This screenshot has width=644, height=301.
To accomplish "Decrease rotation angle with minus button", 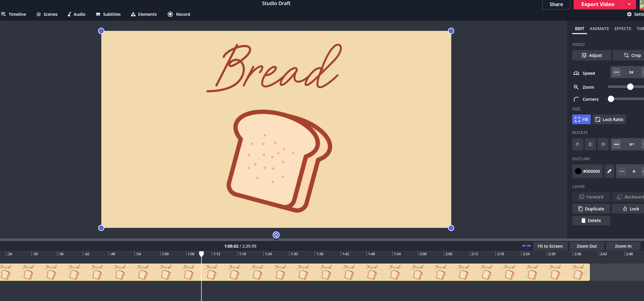I will [x=616, y=144].
